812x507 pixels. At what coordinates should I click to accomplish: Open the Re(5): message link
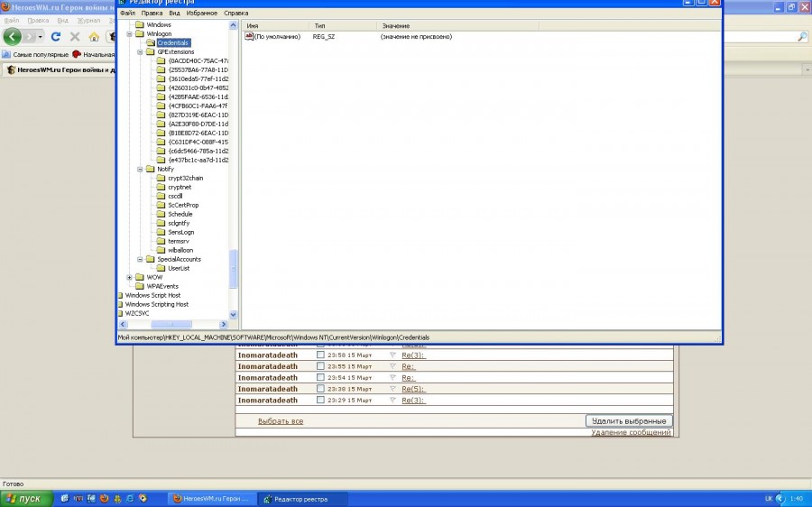point(413,389)
